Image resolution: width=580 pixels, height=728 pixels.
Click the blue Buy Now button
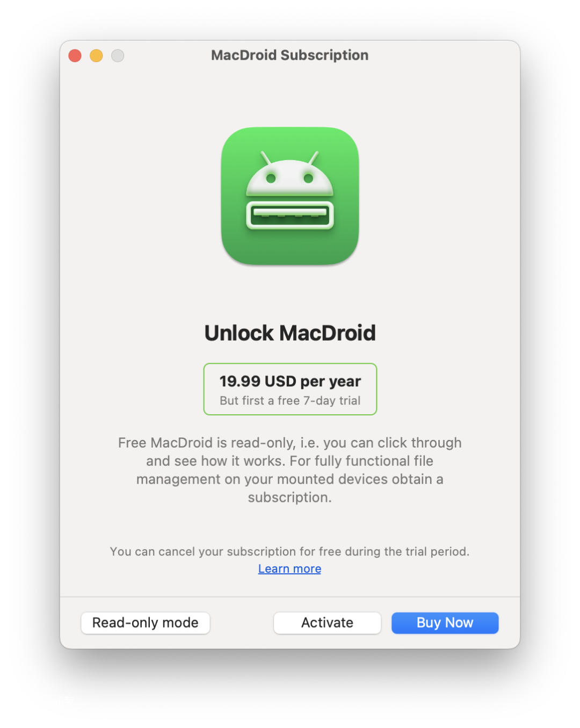445,623
